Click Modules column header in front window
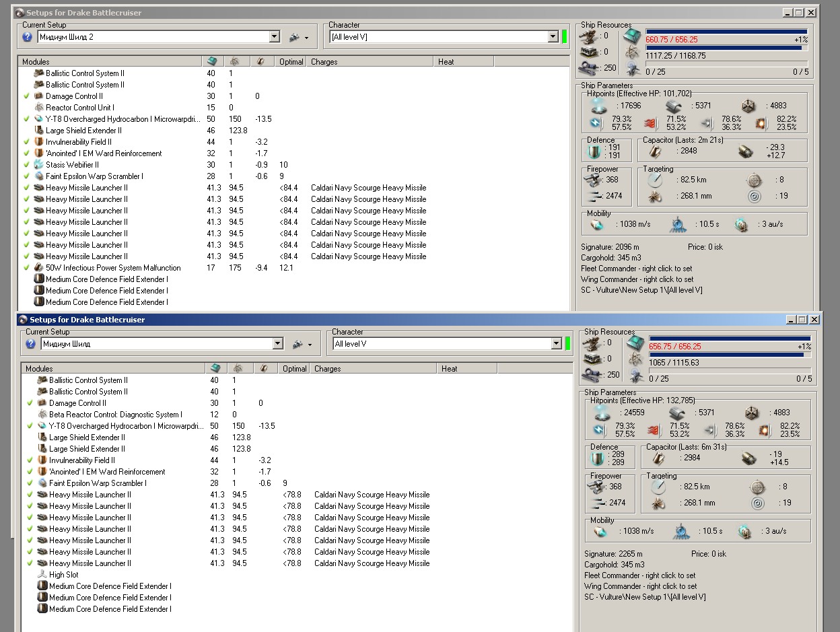This screenshot has height=632, width=840. pos(113,369)
